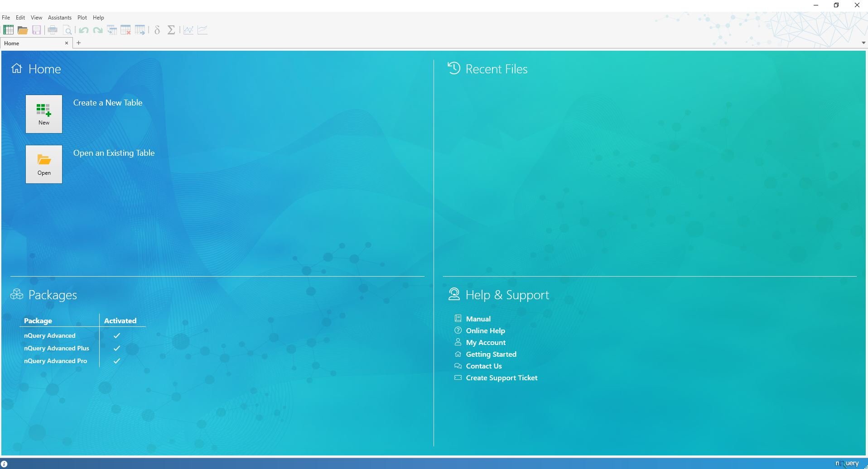Click the table with blue arrow icon
Screen dimensions: 868x469
(140, 30)
